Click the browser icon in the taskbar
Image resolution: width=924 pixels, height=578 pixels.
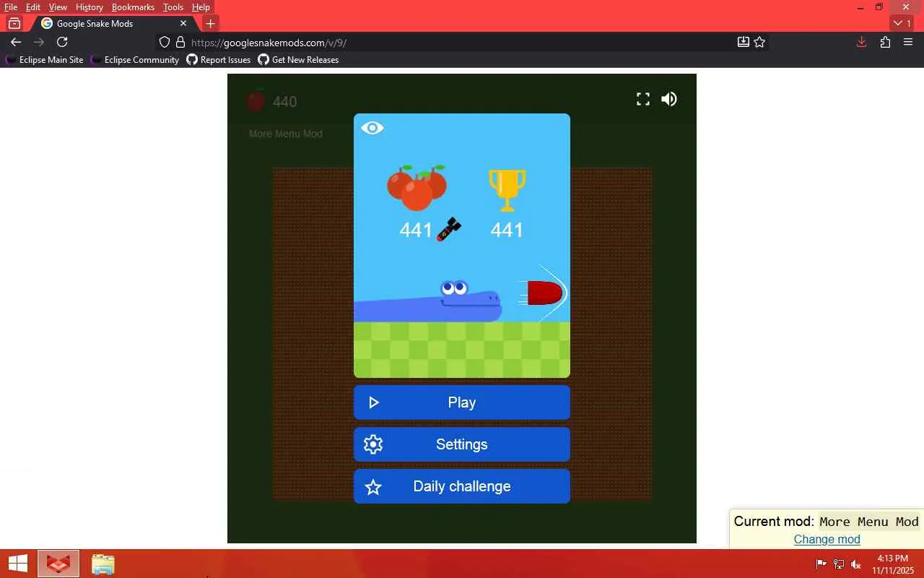(x=58, y=564)
